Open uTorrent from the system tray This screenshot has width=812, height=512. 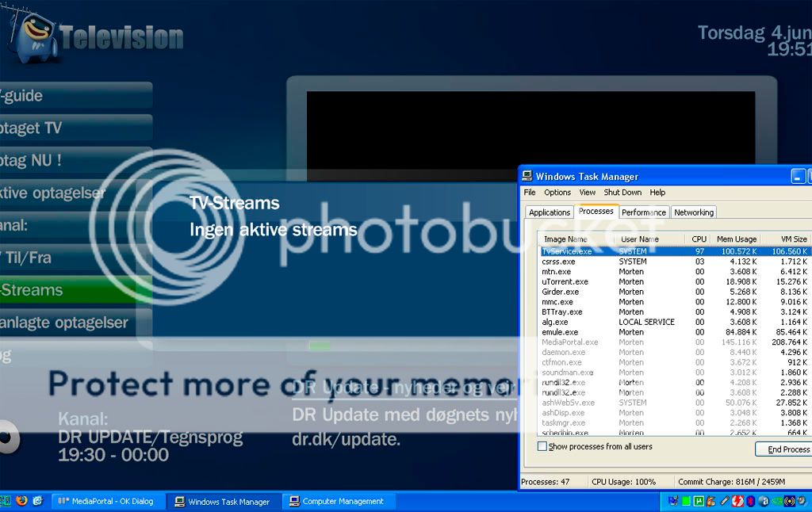coord(698,501)
